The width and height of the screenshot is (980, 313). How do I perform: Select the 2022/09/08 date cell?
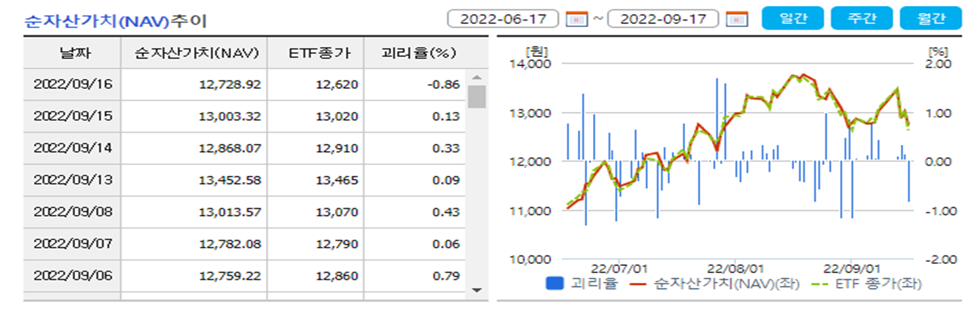(73, 212)
